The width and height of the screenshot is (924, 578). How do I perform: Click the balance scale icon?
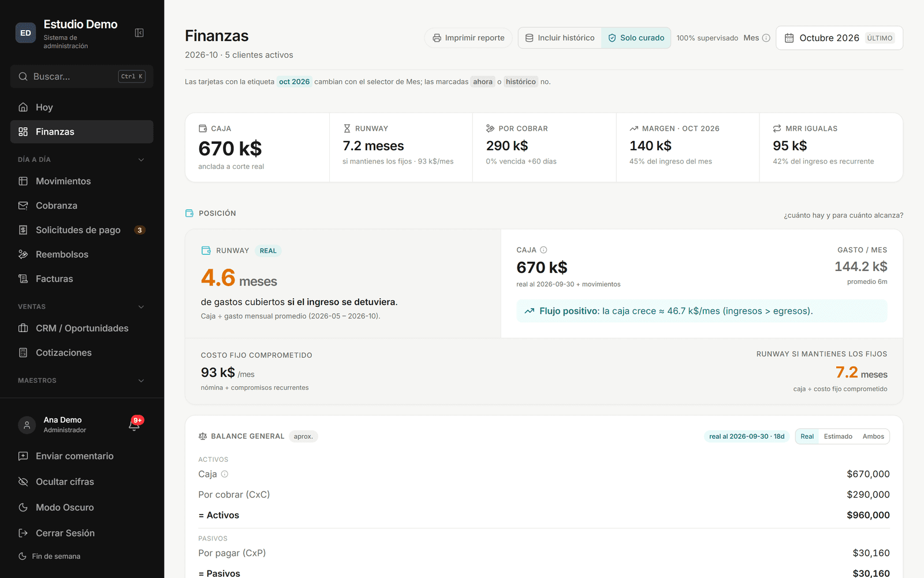click(x=203, y=436)
